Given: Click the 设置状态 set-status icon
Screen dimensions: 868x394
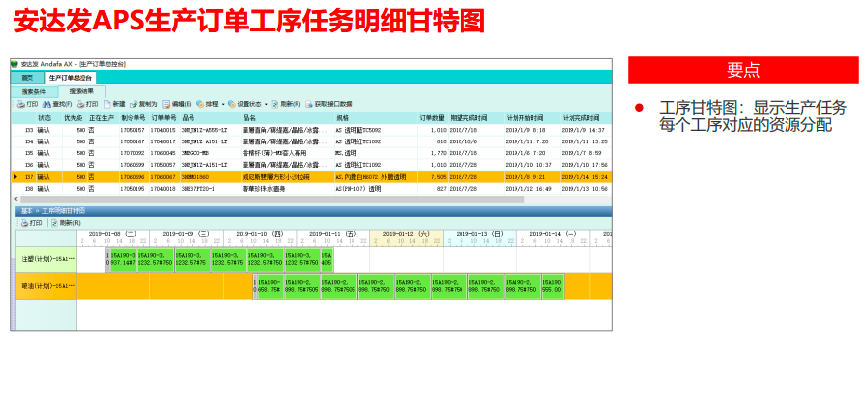Looking at the screenshot, I should 232,104.
